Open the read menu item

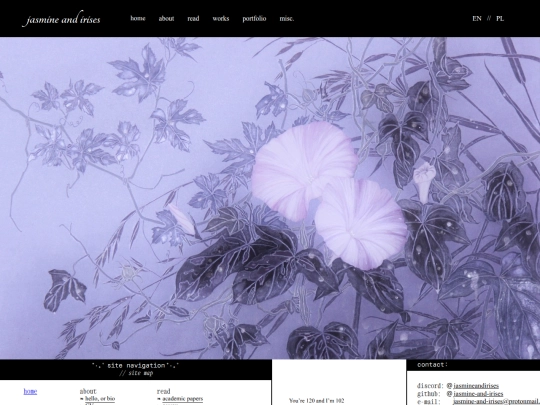[x=193, y=18]
